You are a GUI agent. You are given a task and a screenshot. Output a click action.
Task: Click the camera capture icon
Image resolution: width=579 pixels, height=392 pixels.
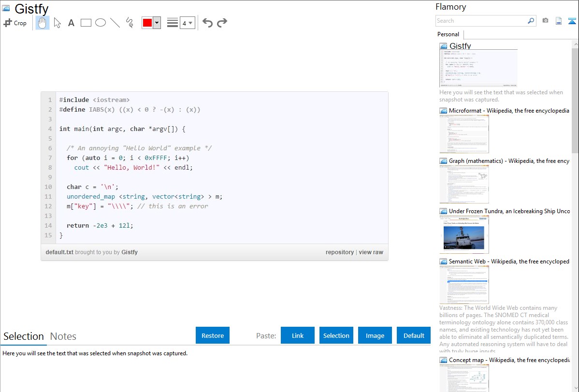point(545,21)
